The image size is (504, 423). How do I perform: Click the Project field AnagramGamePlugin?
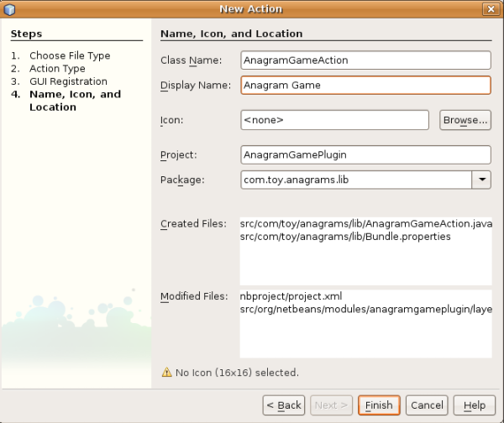point(365,155)
